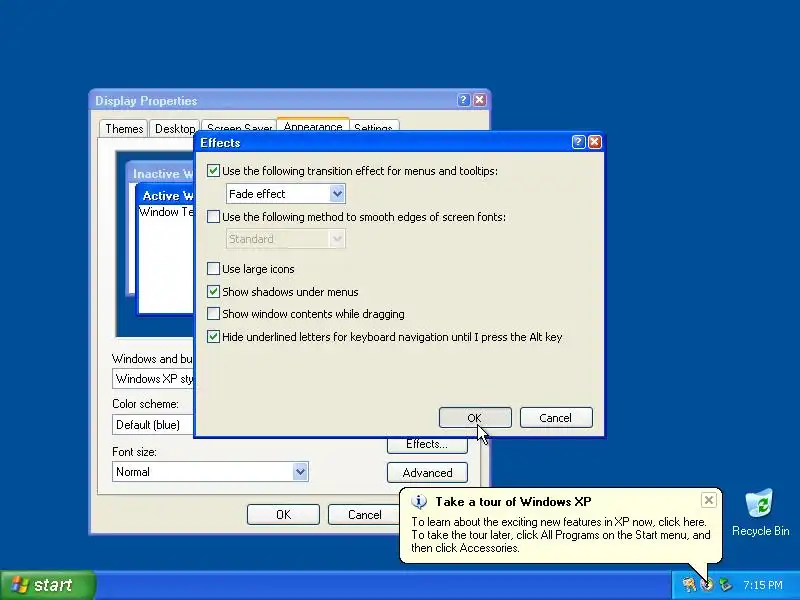Click the 'Color scheme:' label
This screenshot has width=800, height=600.
[145, 404]
